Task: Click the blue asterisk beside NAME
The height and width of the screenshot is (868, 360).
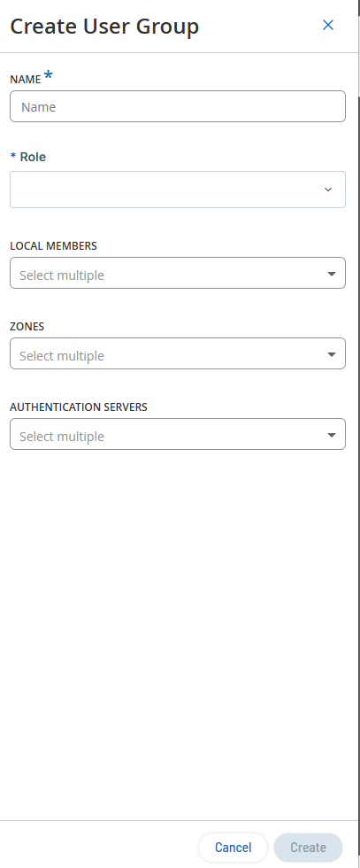Action: click(49, 76)
